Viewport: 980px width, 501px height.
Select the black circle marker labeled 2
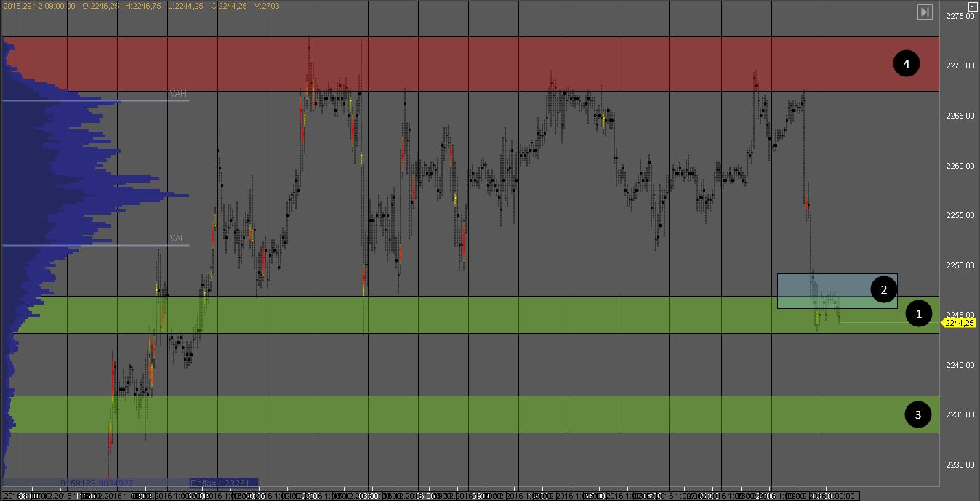click(x=884, y=290)
